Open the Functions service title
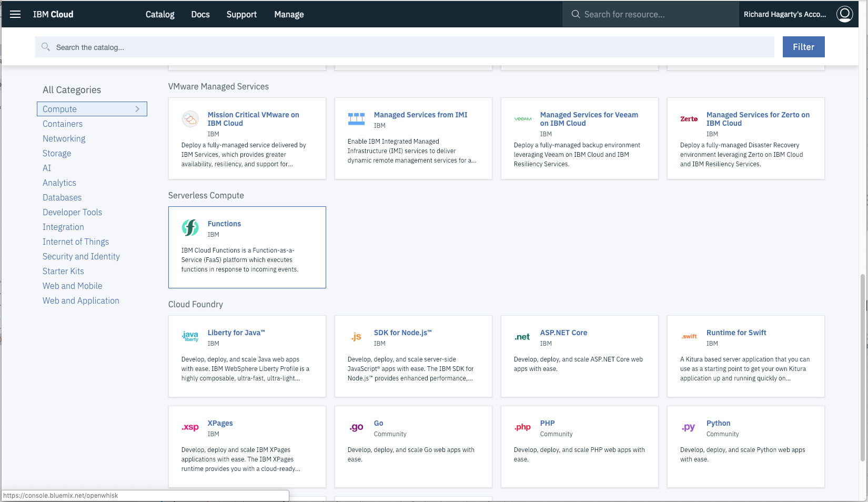Viewport: 868px width, 502px height. [x=224, y=224]
